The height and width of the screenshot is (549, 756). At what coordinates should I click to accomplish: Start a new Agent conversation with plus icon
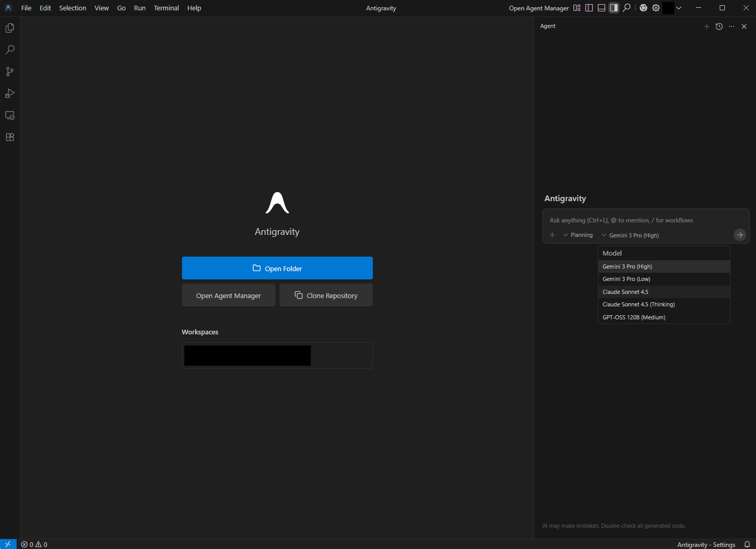click(x=706, y=26)
